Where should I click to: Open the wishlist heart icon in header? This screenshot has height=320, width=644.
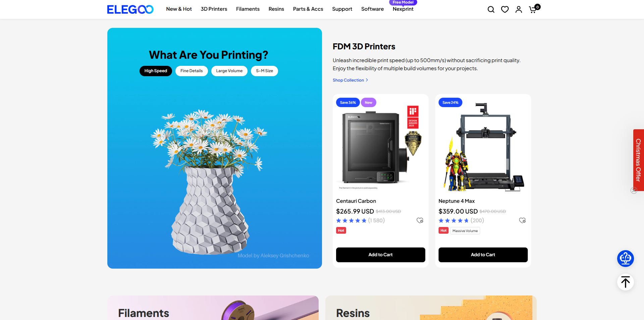coord(505,9)
